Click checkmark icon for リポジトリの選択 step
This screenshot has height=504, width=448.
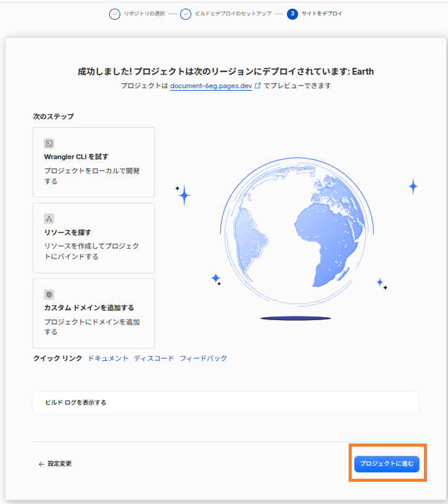(115, 14)
